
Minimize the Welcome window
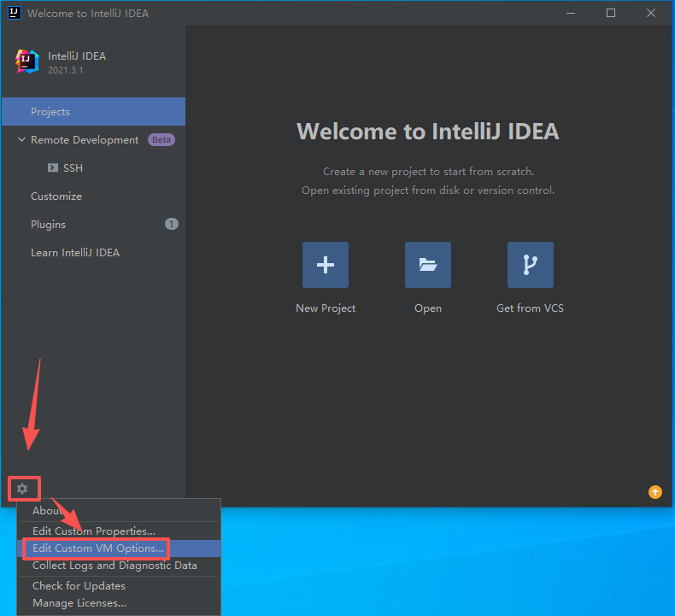(x=571, y=13)
